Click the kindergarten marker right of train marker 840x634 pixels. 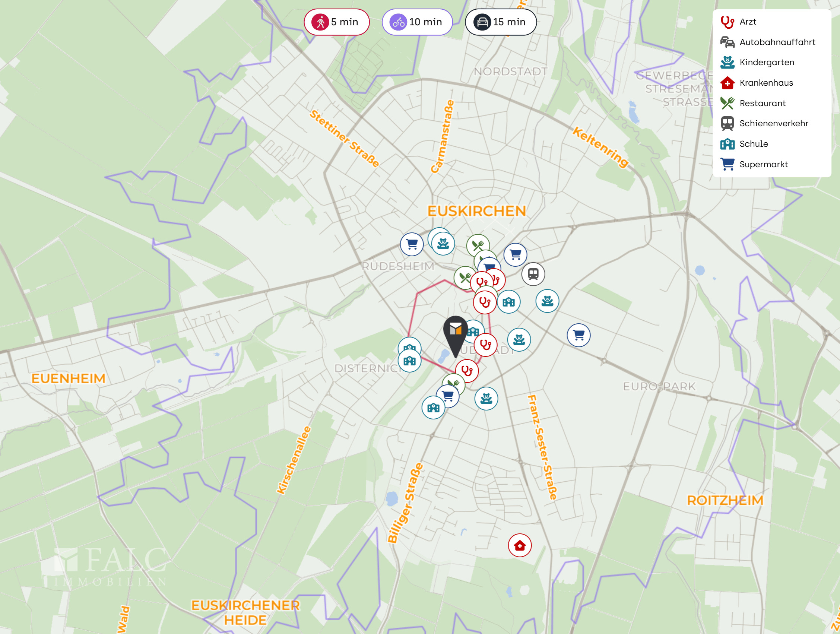(x=547, y=301)
